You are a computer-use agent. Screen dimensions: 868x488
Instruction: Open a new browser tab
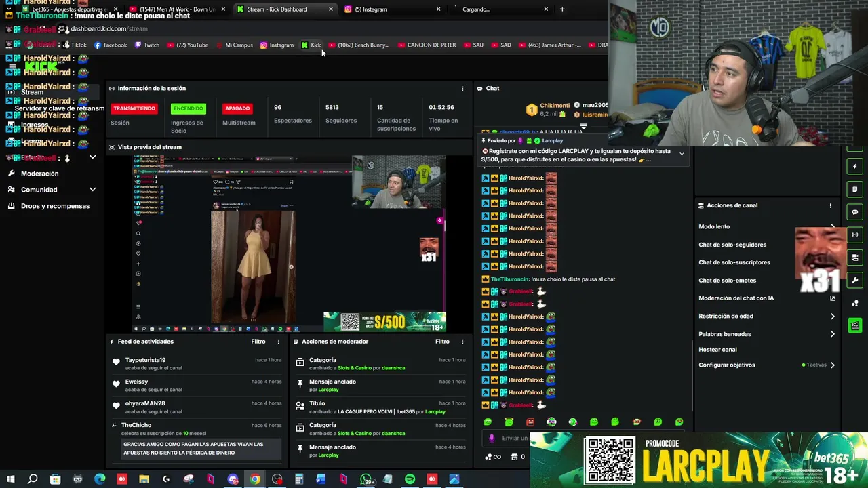[x=561, y=9]
